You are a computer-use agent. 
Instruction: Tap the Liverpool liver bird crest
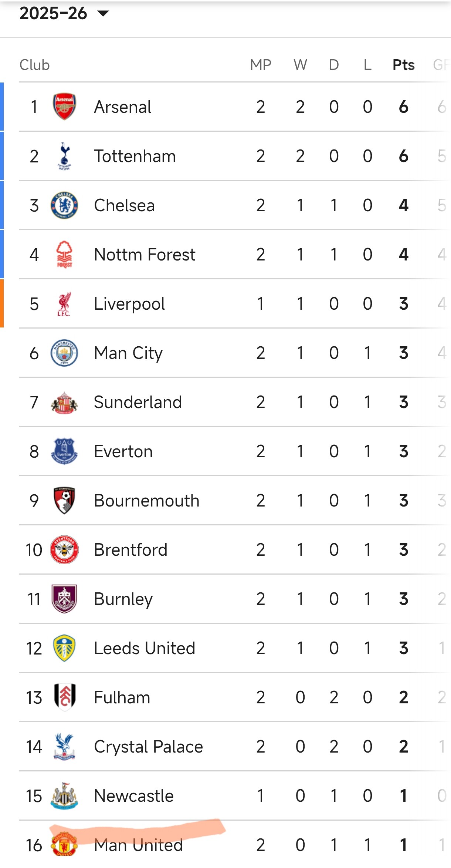click(64, 304)
